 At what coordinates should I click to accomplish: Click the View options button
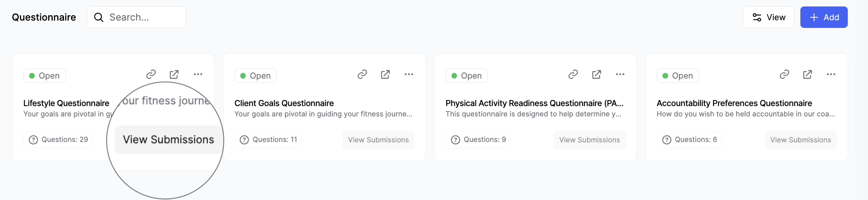tap(768, 17)
